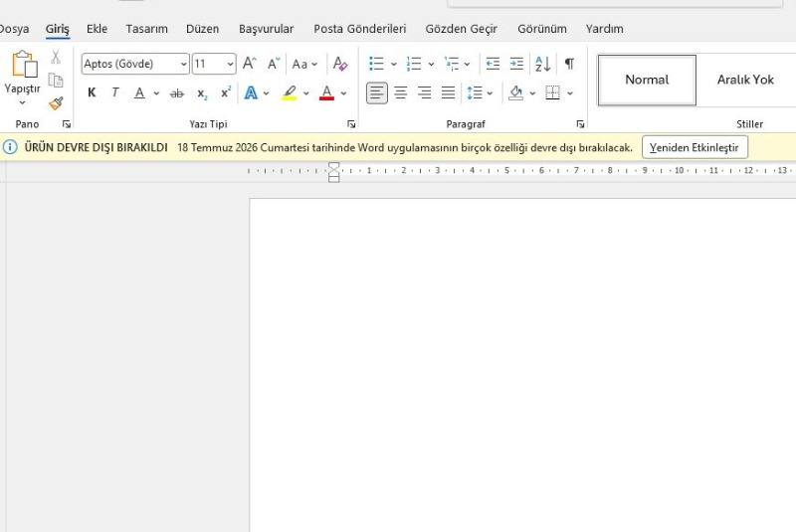
Task: Click the font size input box showing 11
Action: 208,64
